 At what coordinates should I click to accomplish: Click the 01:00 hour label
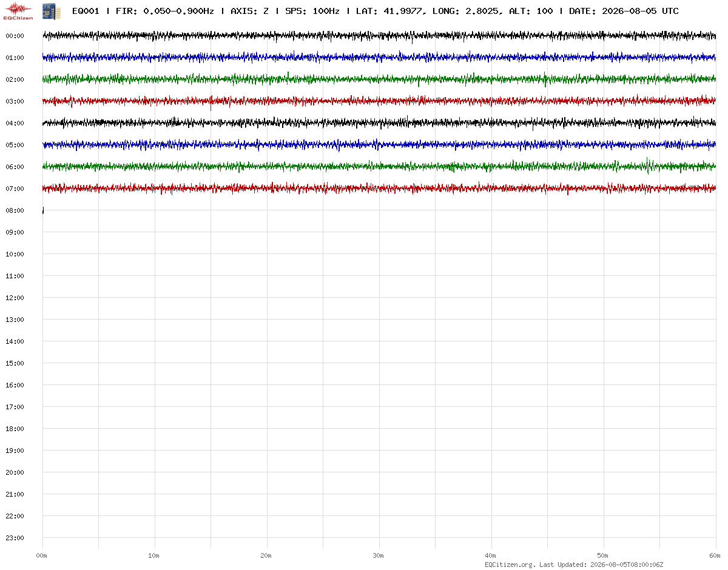[x=15, y=58]
